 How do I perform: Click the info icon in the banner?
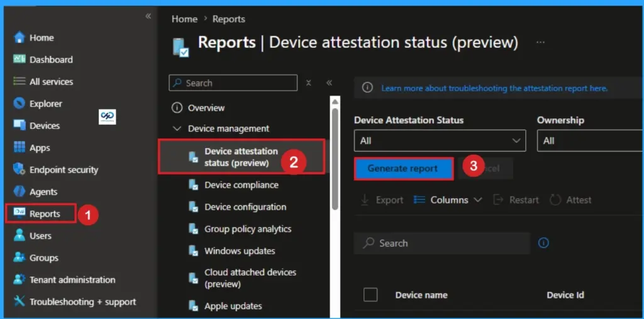(x=367, y=88)
